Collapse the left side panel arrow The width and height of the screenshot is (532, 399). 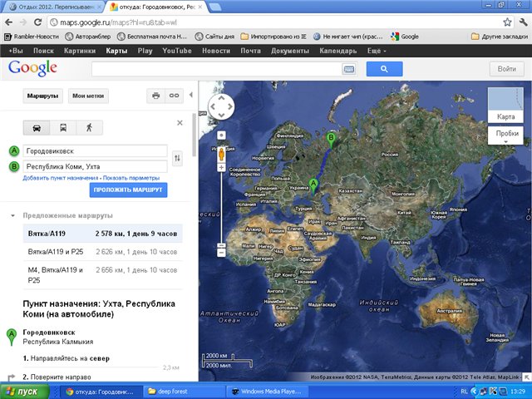(191, 95)
